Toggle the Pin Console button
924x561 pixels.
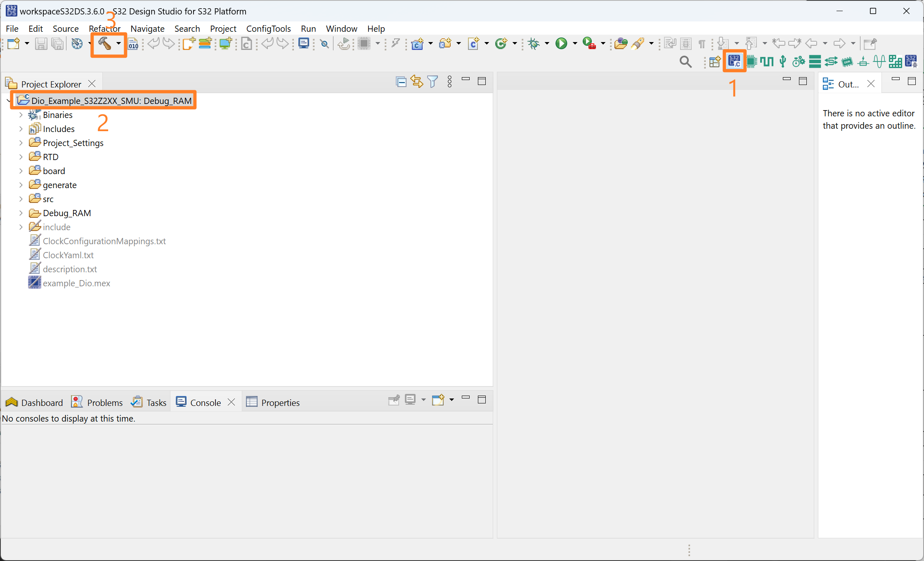pos(394,400)
